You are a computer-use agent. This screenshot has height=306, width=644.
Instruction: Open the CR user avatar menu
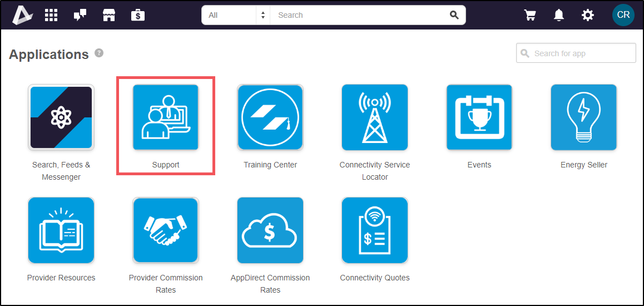point(623,15)
